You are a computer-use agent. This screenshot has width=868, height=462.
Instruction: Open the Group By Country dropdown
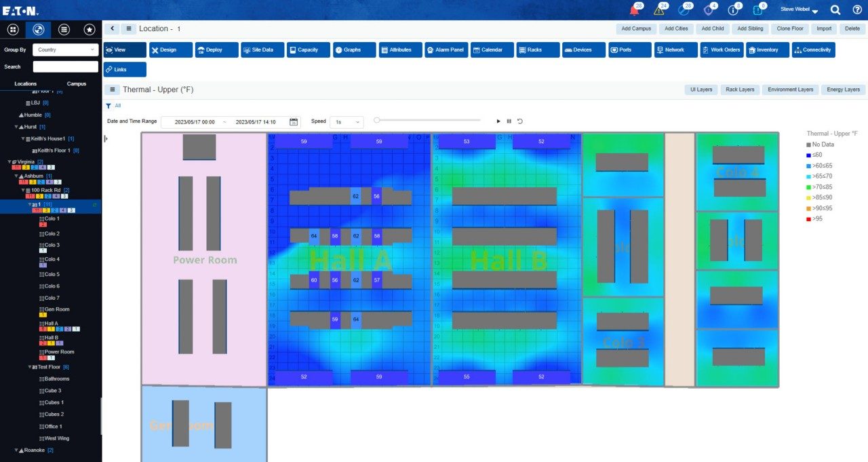tap(66, 50)
